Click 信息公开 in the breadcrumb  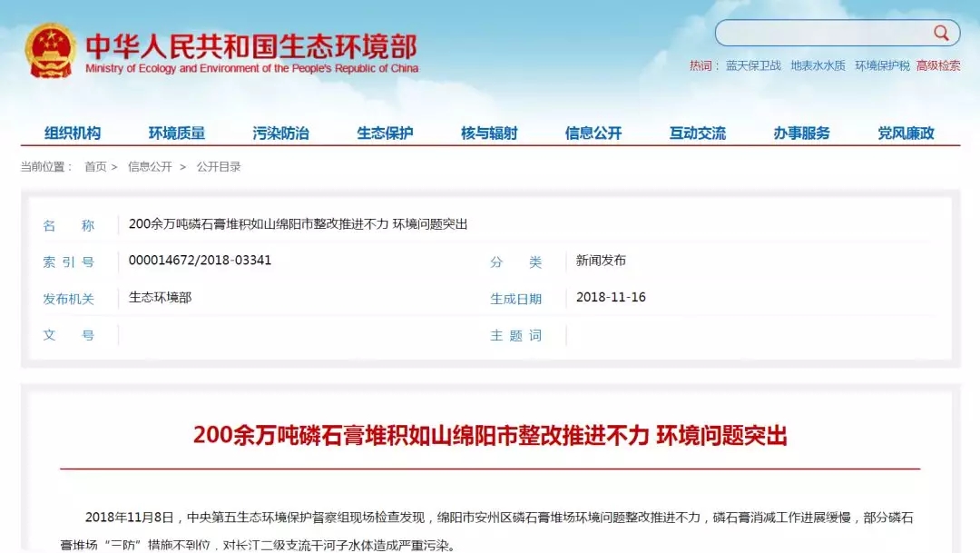coord(150,166)
